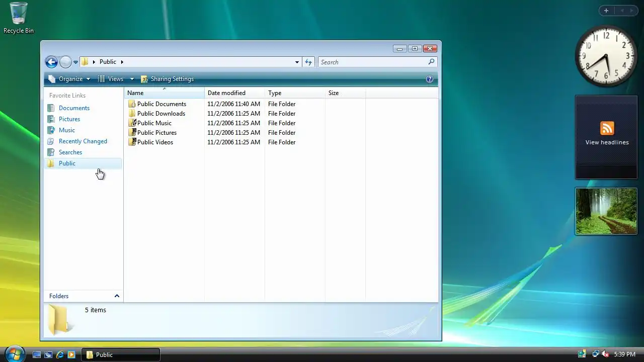
Task: Launch Windows Media Player from Quick Launch
Action: pos(71,354)
